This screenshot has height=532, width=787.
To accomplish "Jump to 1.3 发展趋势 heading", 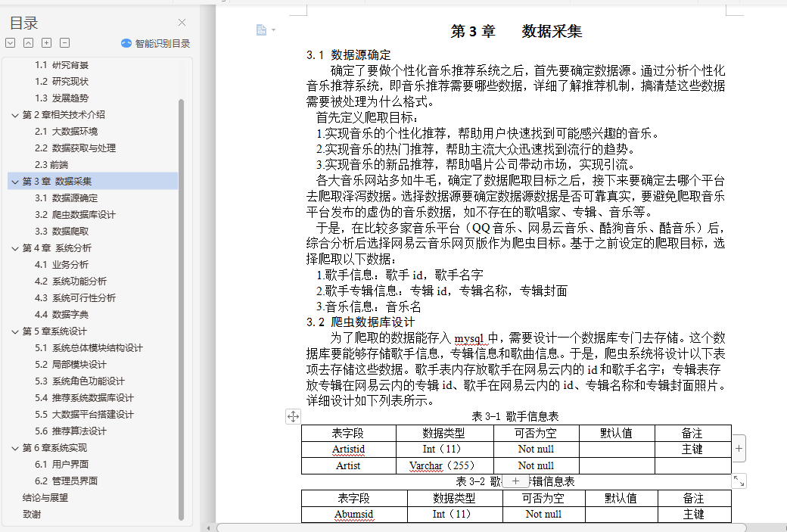I will 62,98.
